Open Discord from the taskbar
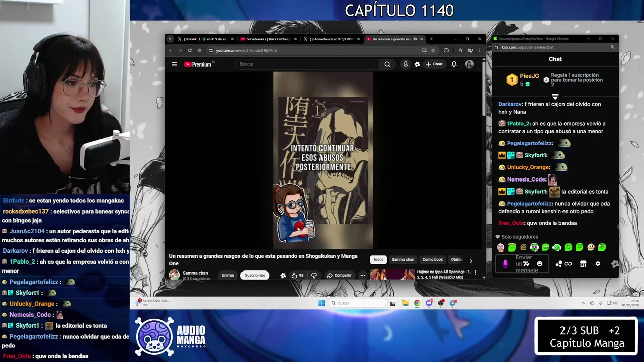Viewport: 644px width, 362px height. 429,303
